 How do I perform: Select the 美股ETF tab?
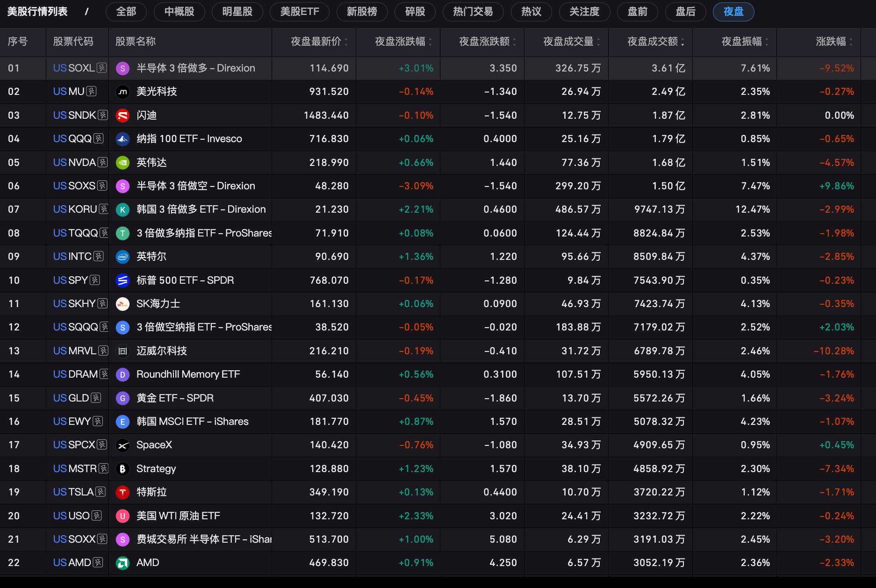[x=300, y=12]
